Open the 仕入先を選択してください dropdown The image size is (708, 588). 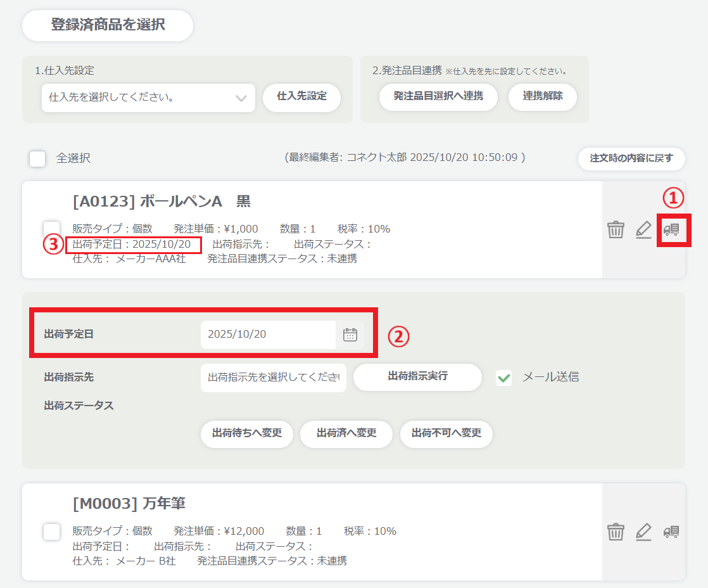tap(148, 98)
